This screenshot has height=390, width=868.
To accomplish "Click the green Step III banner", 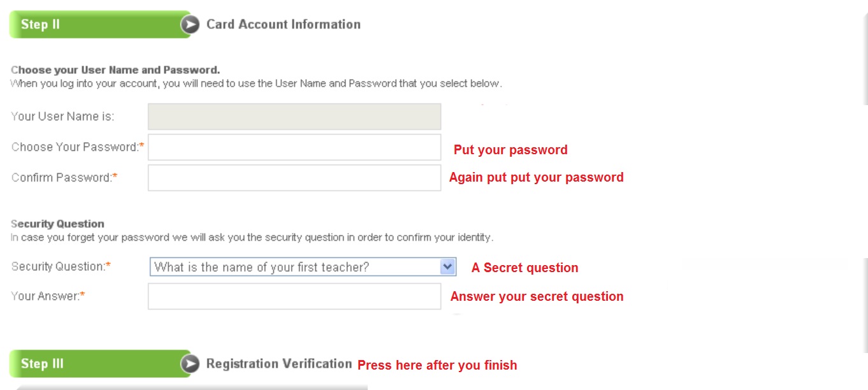I will point(96,364).
